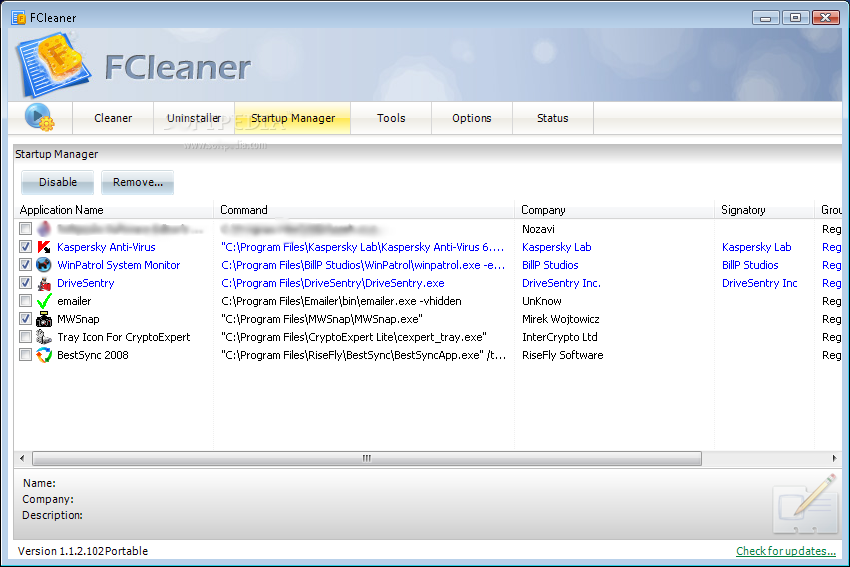Click the DriveSentry Inc. company cell
The width and height of the screenshot is (850, 567).
tap(562, 283)
